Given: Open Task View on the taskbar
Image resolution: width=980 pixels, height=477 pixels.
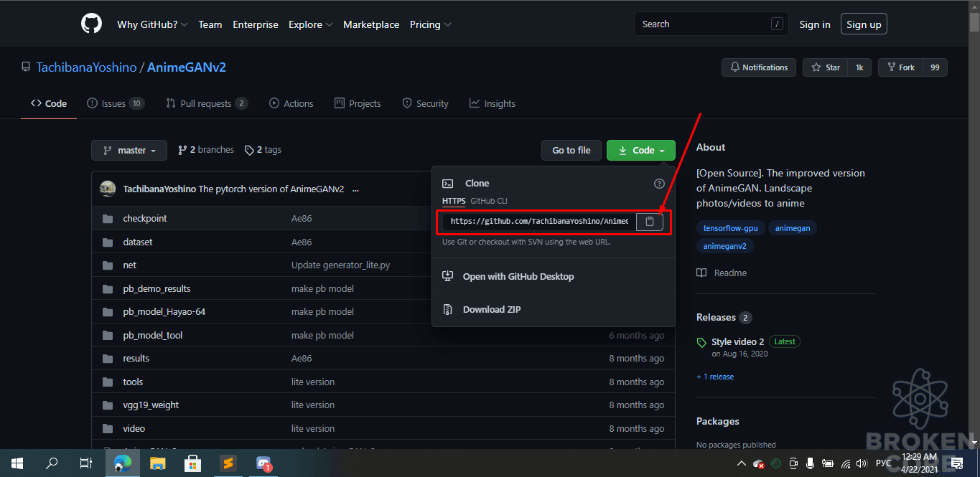Looking at the screenshot, I should point(86,463).
